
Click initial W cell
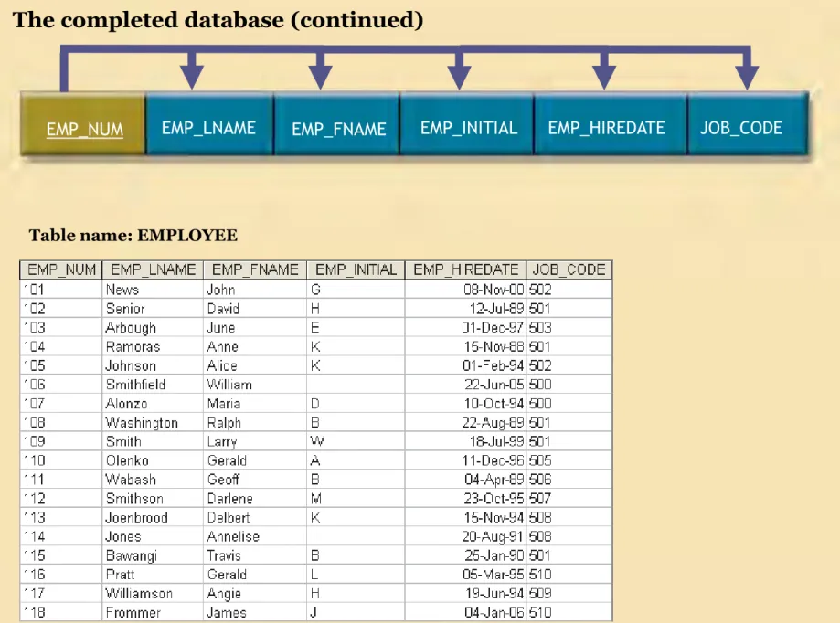pyautogui.click(x=356, y=441)
